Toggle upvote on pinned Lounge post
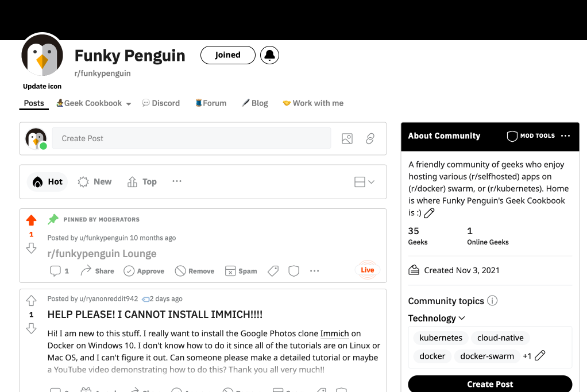 [x=32, y=220]
